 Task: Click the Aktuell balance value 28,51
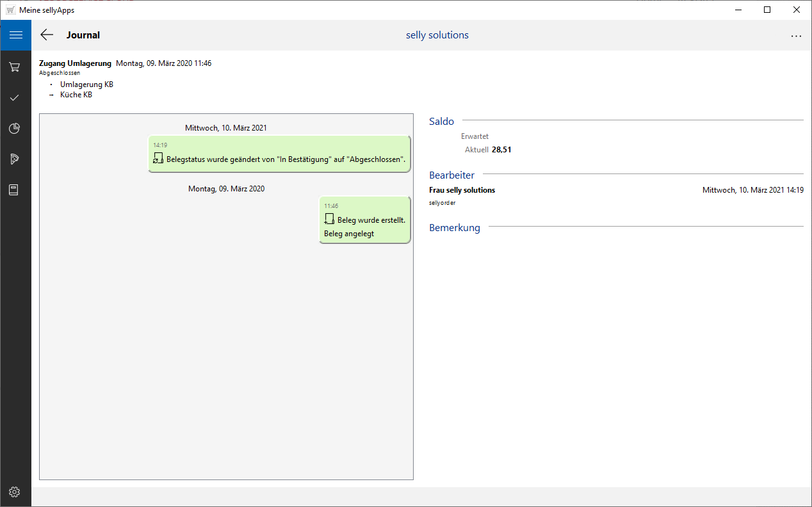(501, 150)
